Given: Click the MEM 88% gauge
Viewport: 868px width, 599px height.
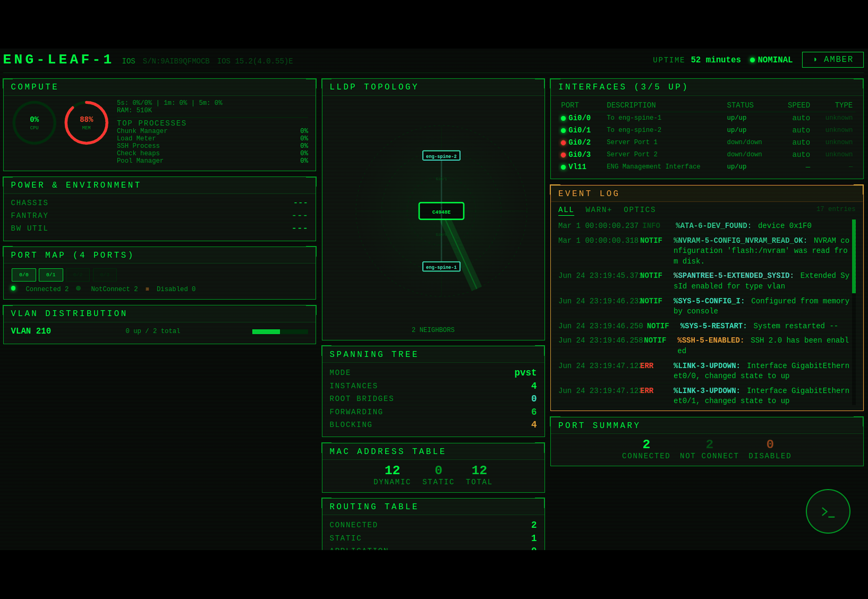Looking at the screenshot, I should (86, 123).
